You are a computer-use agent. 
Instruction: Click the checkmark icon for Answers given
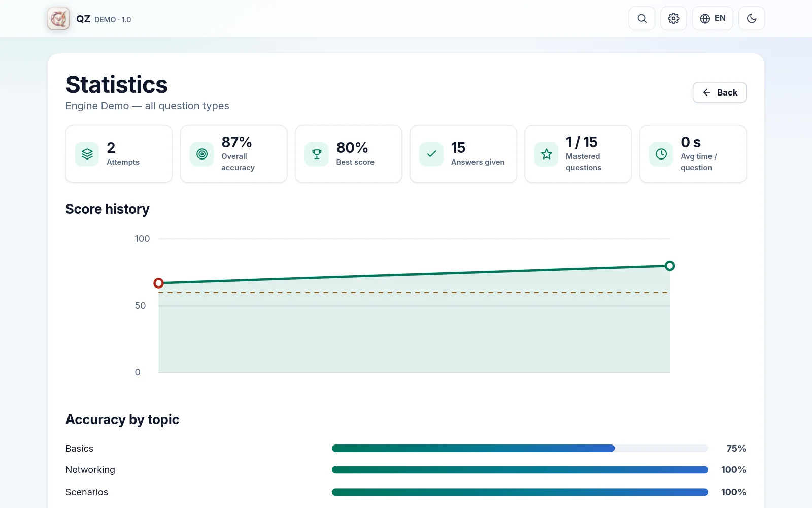pos(431,154)
